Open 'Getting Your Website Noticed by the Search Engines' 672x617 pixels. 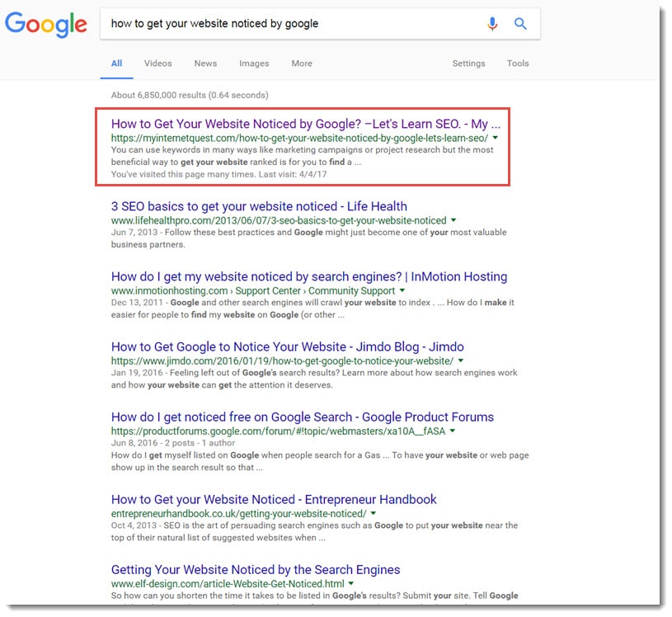click(256, 570)
